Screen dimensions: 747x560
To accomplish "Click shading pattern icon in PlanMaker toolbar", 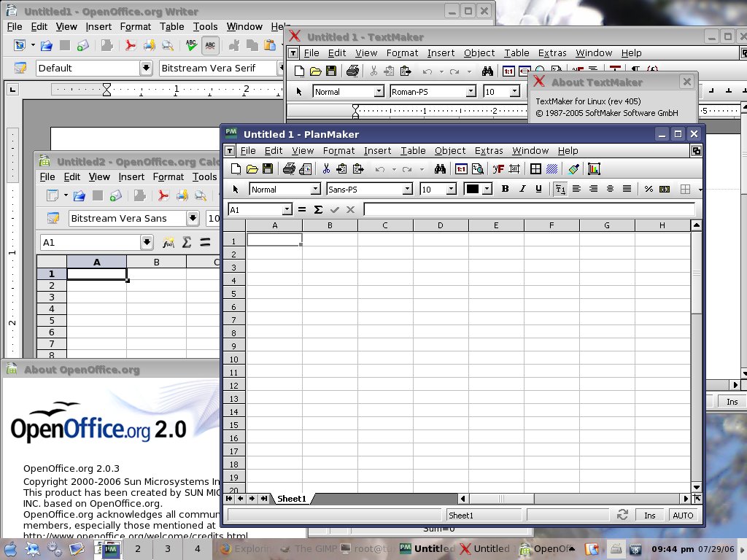I will tap(551, 168).
